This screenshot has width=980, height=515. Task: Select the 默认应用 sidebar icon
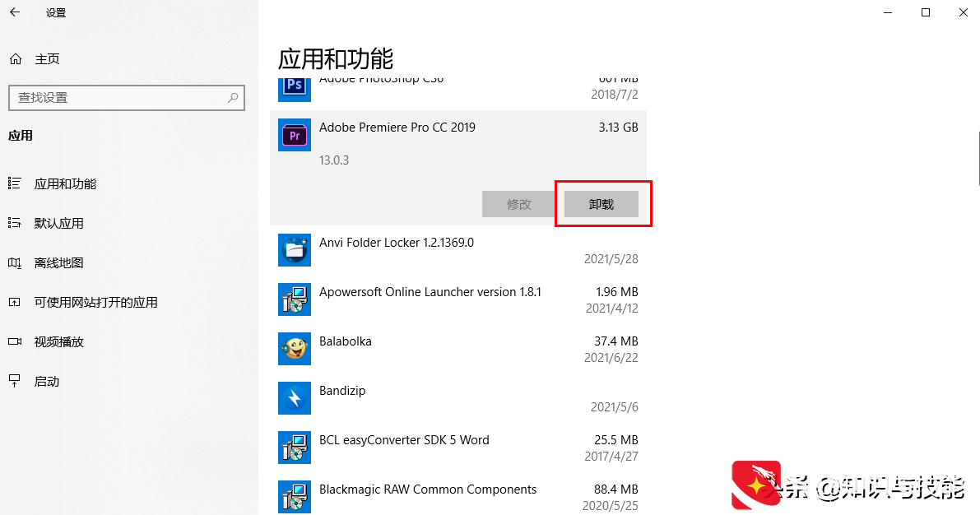coord(14,223)
